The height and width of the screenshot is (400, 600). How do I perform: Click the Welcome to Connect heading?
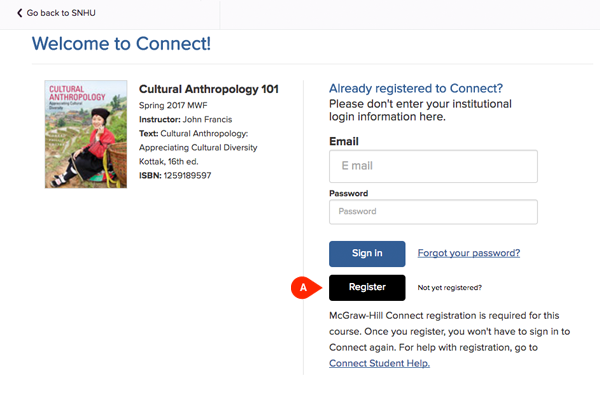click(121, 44)
